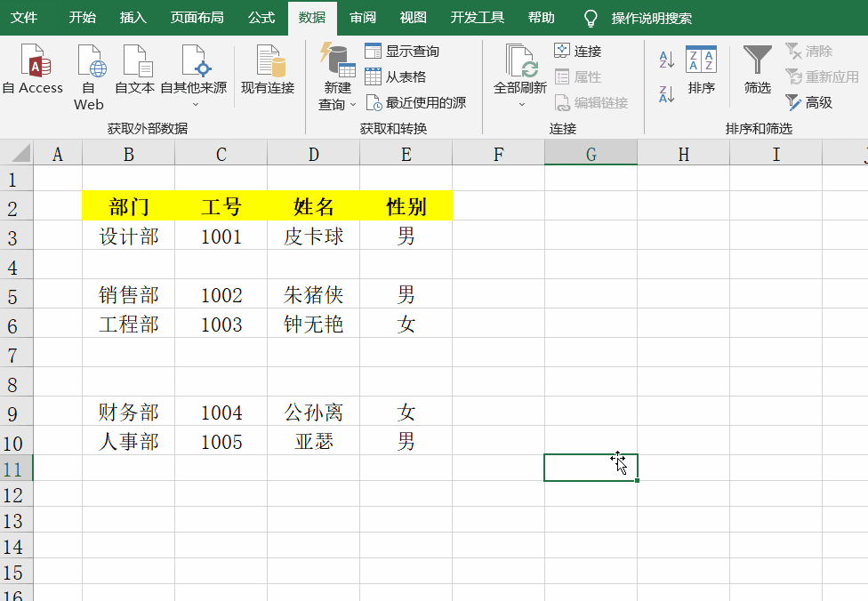Switch to the 视图 tab

414,18
